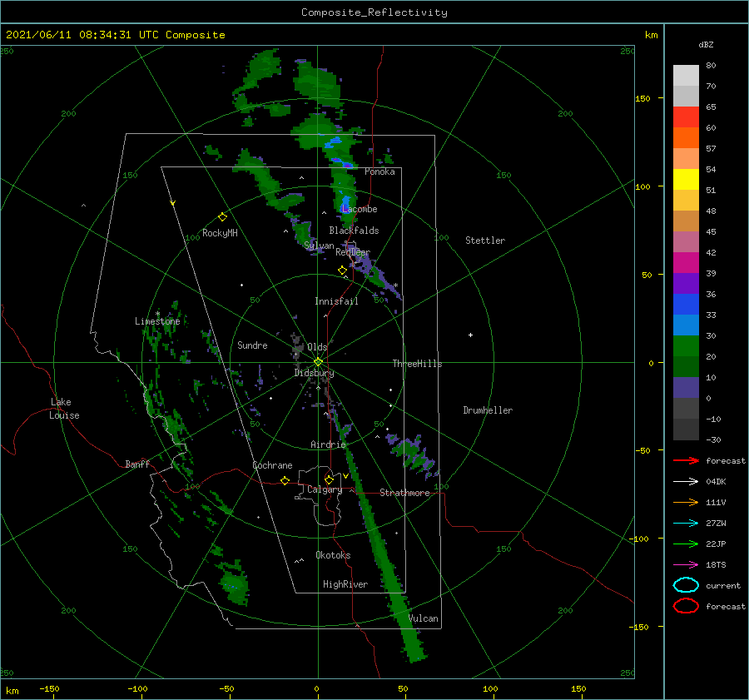This screenshot has height=700, width=749.
Task: Click the 04DK legend label
Action: 716,482
